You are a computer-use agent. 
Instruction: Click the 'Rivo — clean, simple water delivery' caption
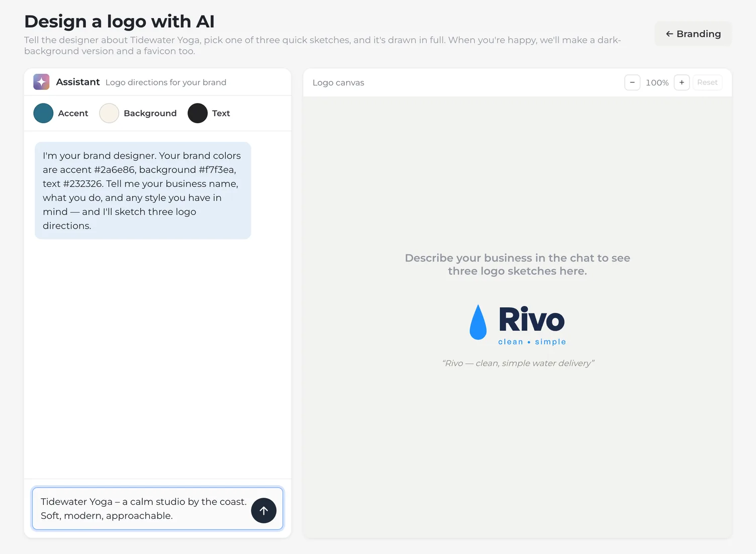518,363
